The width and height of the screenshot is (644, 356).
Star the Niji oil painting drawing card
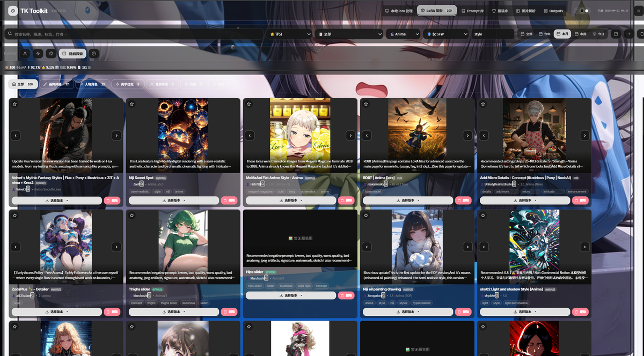click(366, 216)
